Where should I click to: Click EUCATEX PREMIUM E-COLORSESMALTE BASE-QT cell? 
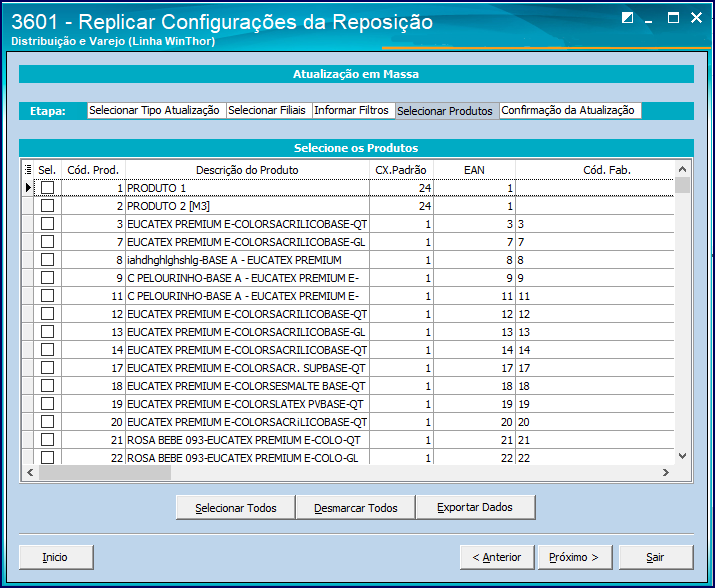click(x=247, y=386)
